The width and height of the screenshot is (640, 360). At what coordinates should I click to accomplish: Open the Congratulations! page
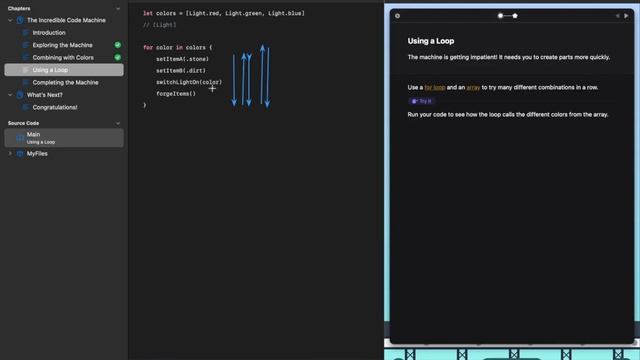(55, 107)
